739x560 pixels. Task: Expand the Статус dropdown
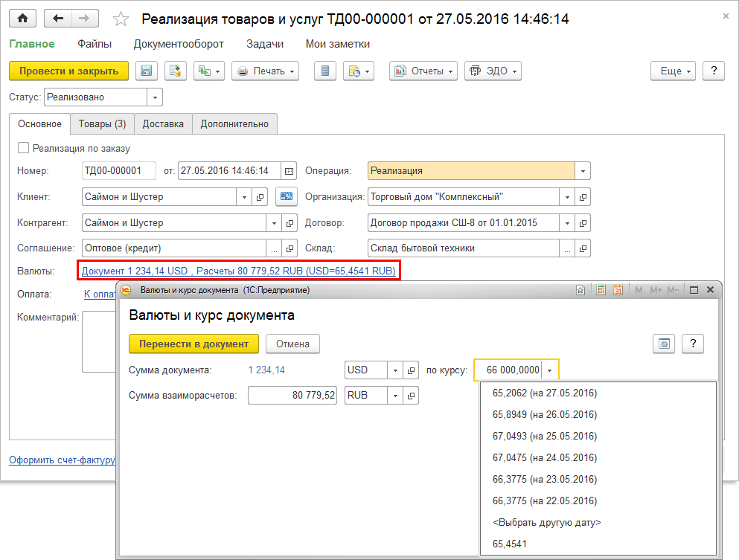(155, 97)
